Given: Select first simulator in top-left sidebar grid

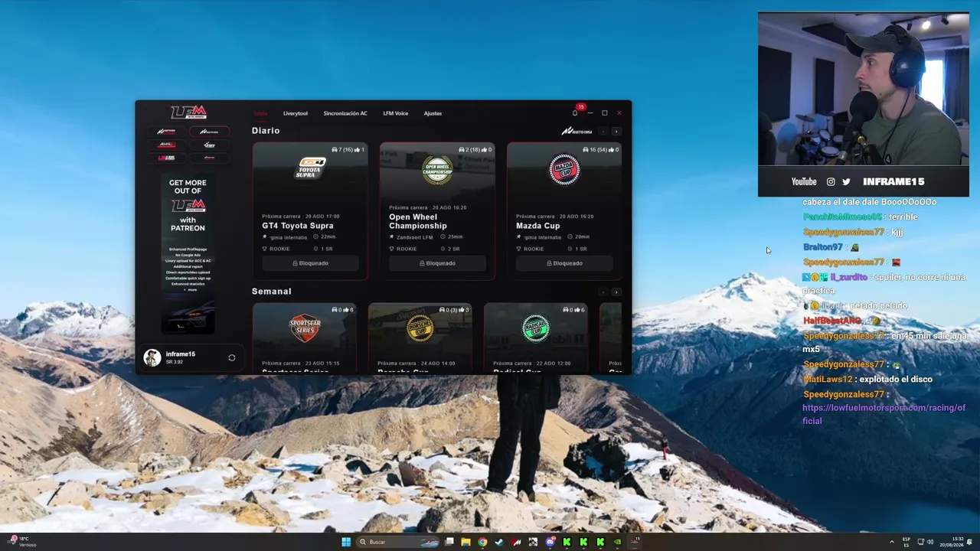Looking at the screenshot, I should coord(166,132).
